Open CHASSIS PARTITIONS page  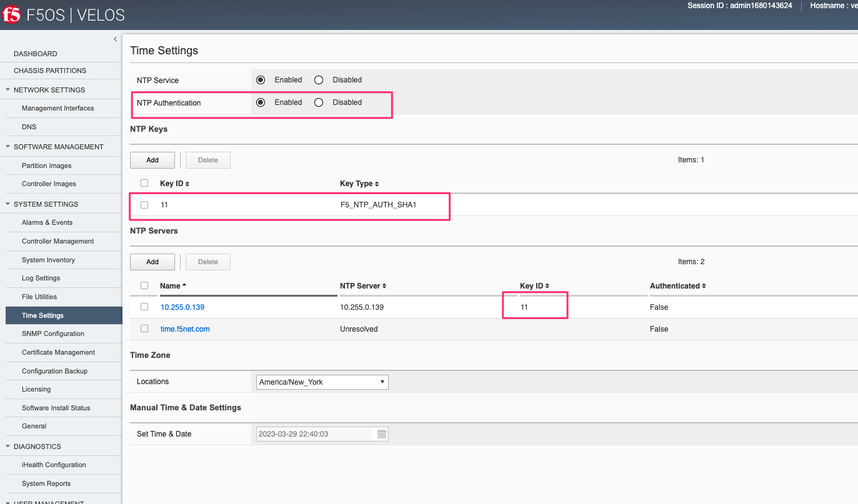50,71
